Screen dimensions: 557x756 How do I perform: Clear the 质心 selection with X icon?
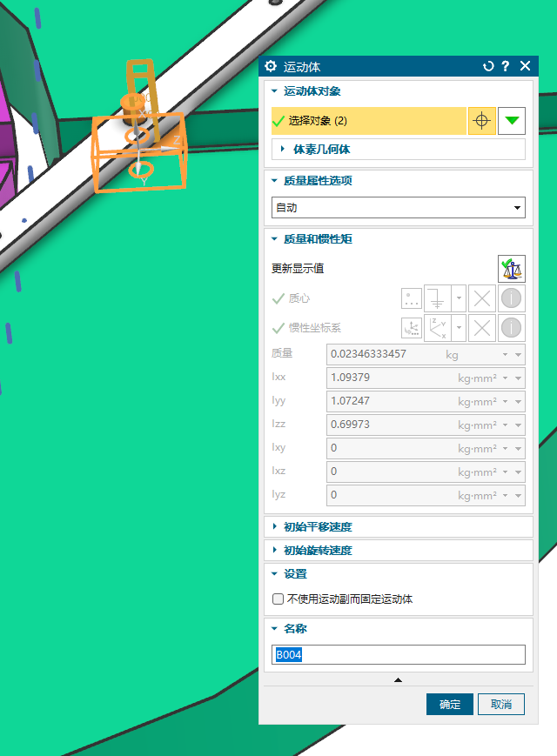482,298
